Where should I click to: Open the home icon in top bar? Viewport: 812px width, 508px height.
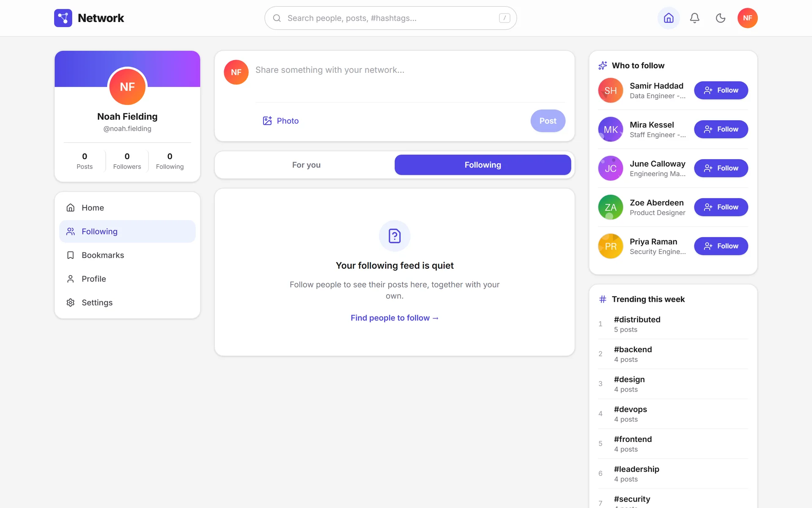pos(669,18)
